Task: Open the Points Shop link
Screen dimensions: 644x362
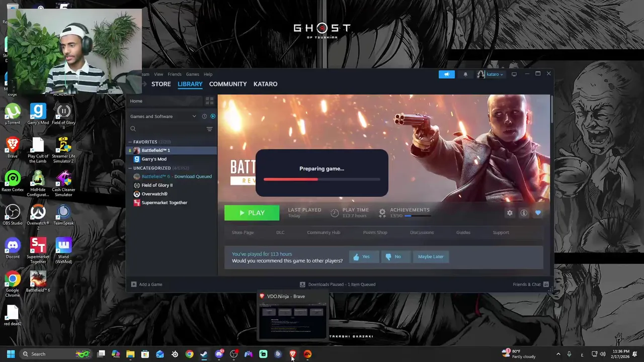Action: point(375,232)
